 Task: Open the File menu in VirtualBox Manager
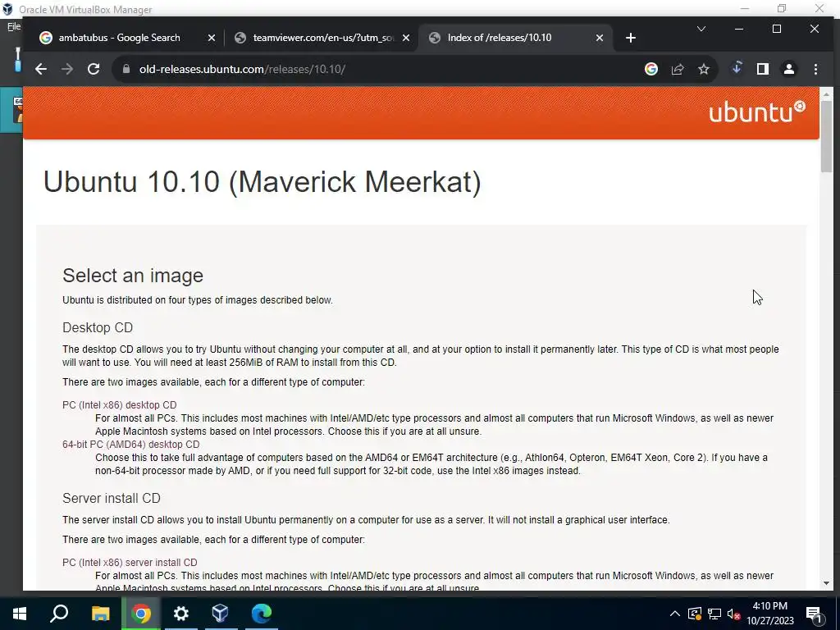point(13,26)
